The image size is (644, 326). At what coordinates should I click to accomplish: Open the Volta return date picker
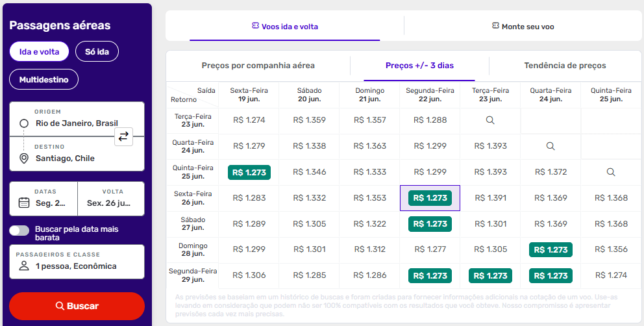(x=110, y=198)
